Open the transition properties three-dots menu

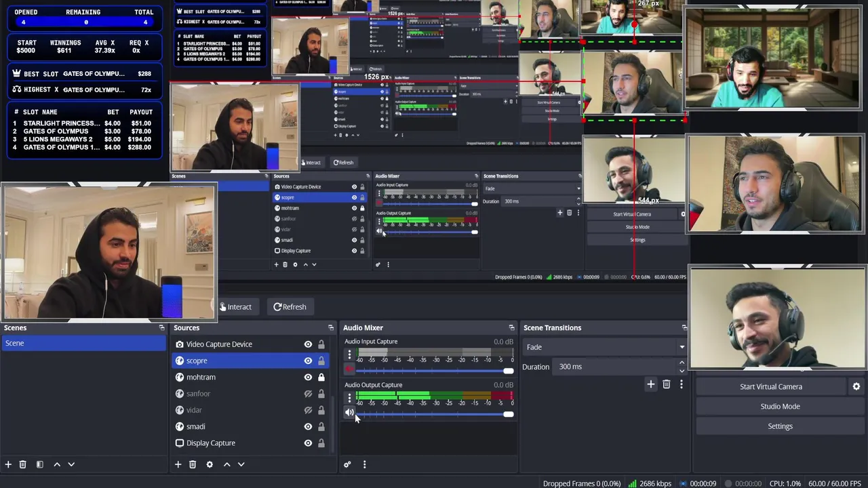coord(681,384)
